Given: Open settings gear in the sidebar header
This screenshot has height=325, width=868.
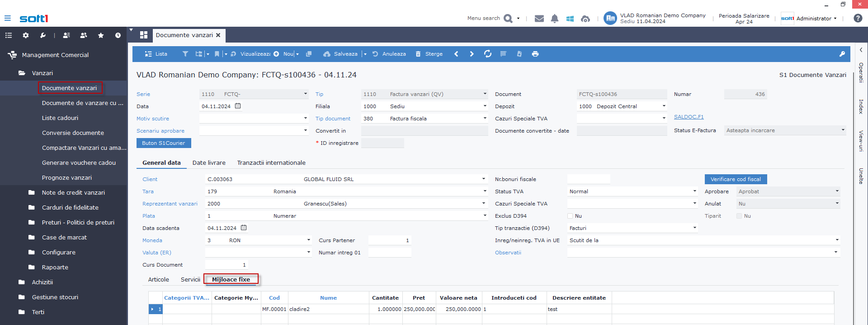Looking at the screenshot, I should point(26,35).
